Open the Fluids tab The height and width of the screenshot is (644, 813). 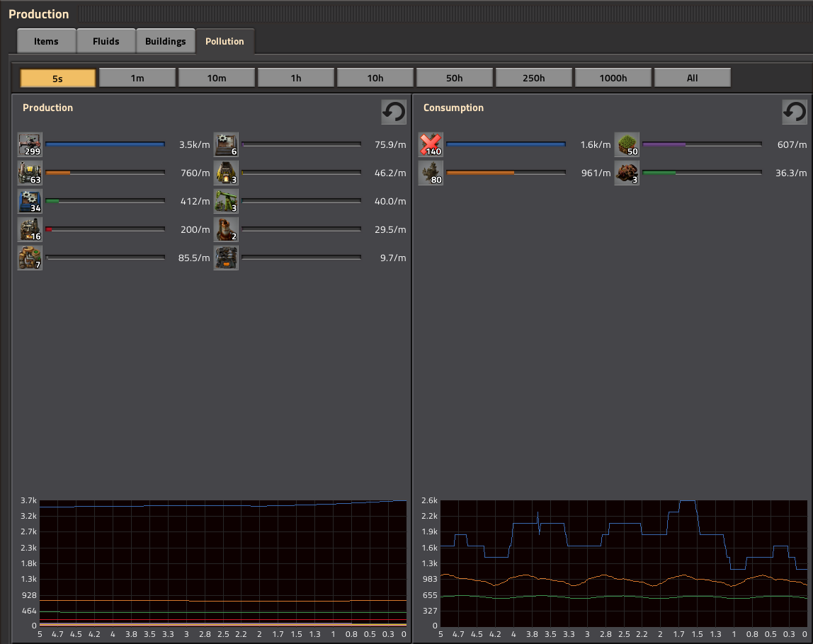[x=106, y=40]
